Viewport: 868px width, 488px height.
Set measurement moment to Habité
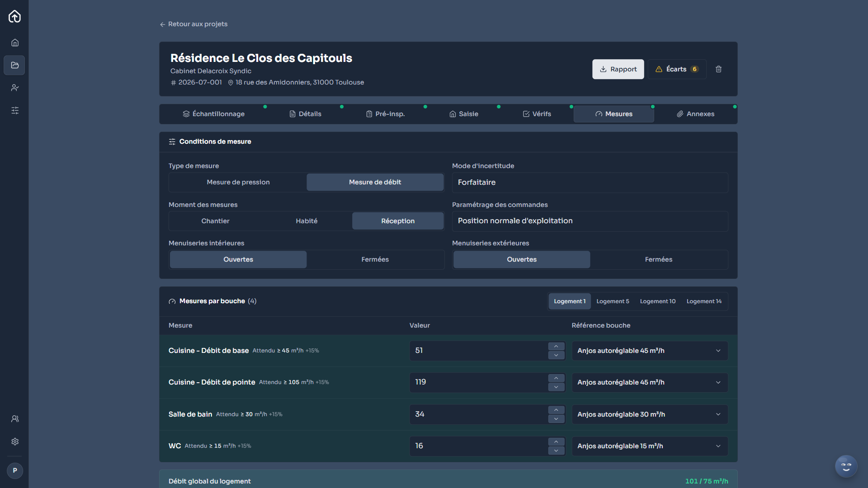tap(307, 221)
